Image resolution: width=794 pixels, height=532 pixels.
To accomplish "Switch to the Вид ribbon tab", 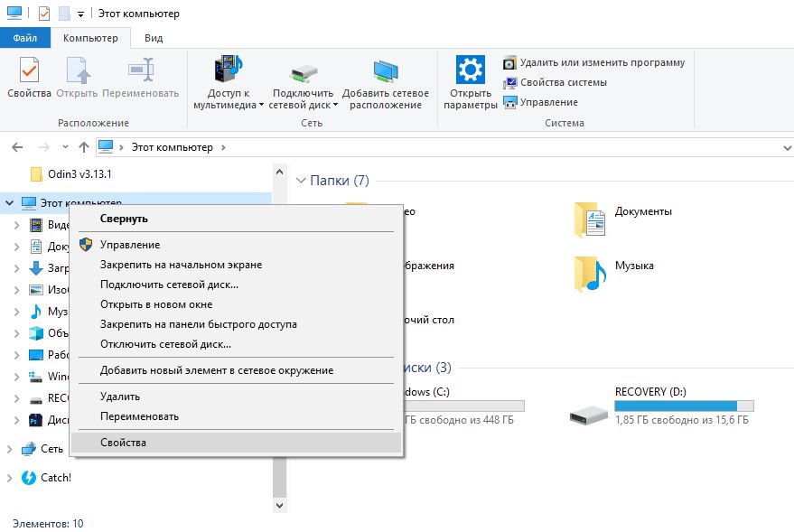I will (x=152, y=38).
